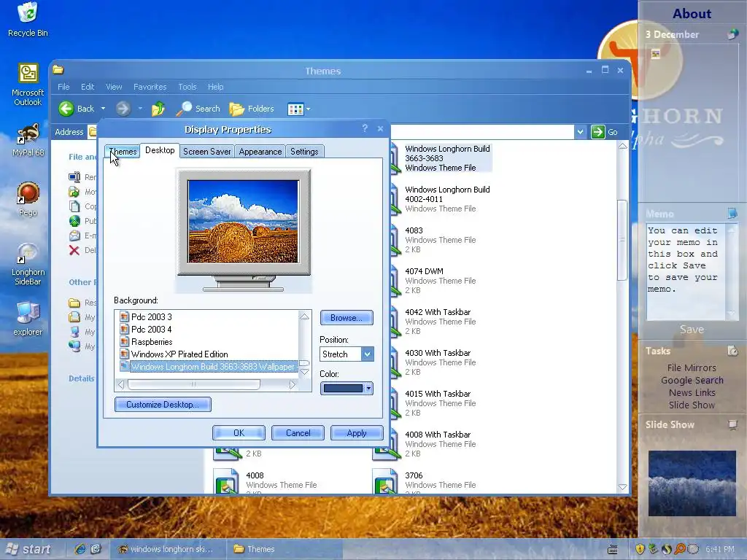Click OK in Display Properties
Image resolution: width=747 pixels, height=560 pixels.
(x=239, y=433)
